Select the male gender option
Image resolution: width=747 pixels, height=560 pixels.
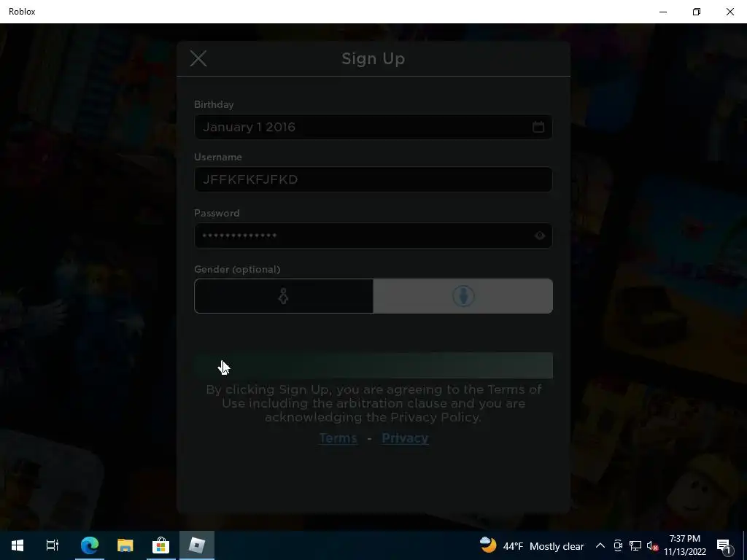(462, 296)
